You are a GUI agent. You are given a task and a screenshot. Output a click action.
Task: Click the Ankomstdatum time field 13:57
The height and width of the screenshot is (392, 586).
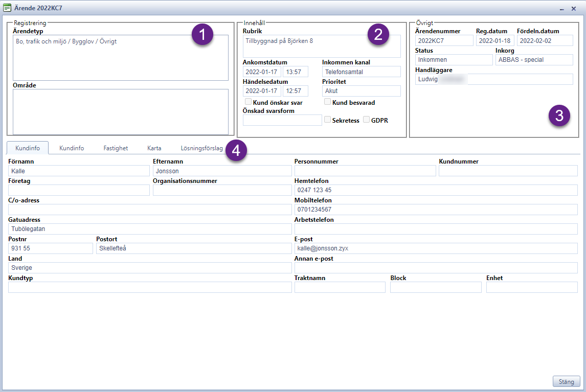tap(296, 72)
